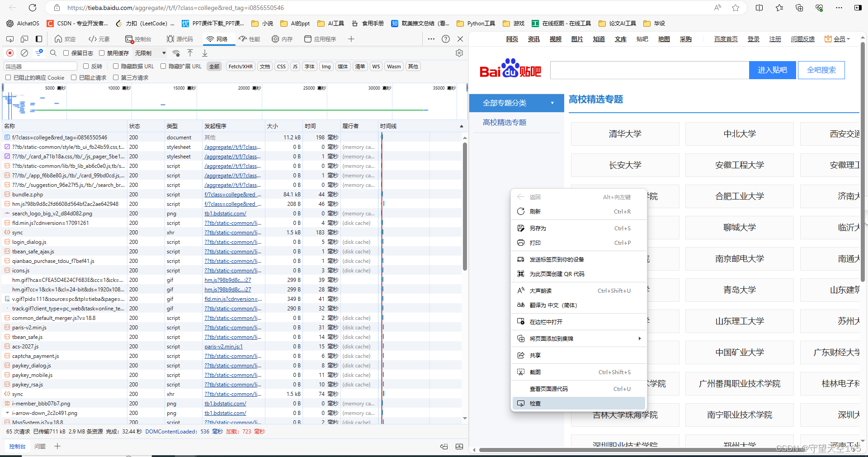Click the 登录 link
Viewport: 868px width, 457px height.
tap(753, 39)
